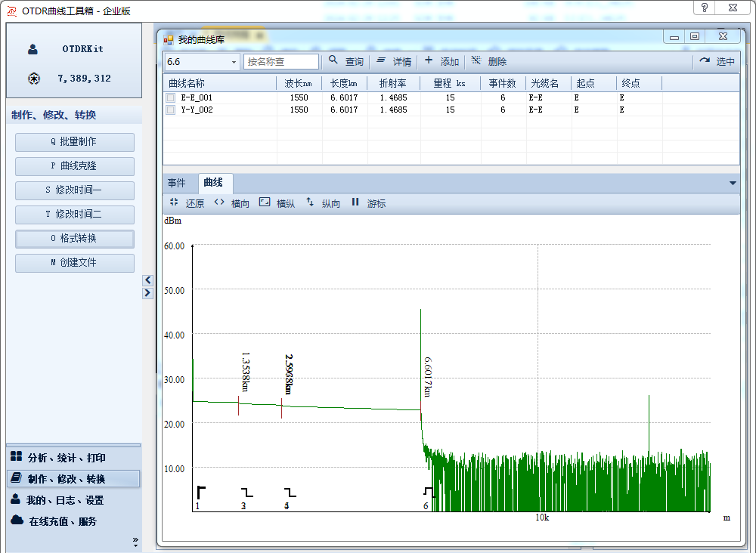Expand the tab panel dropdown arrow

point(732,183)
